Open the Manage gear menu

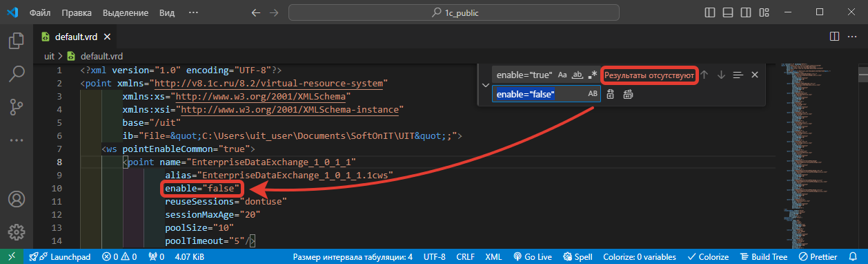(x=17, y=232)
